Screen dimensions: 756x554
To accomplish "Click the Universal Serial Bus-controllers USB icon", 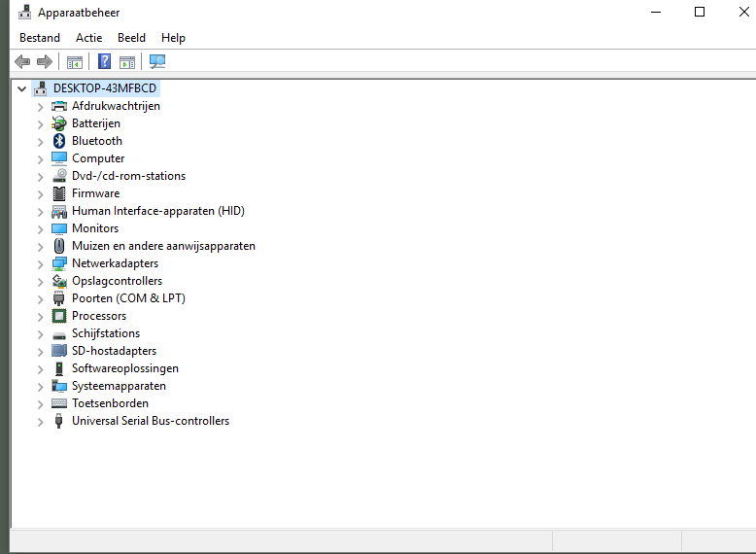I will pos(59,421).
